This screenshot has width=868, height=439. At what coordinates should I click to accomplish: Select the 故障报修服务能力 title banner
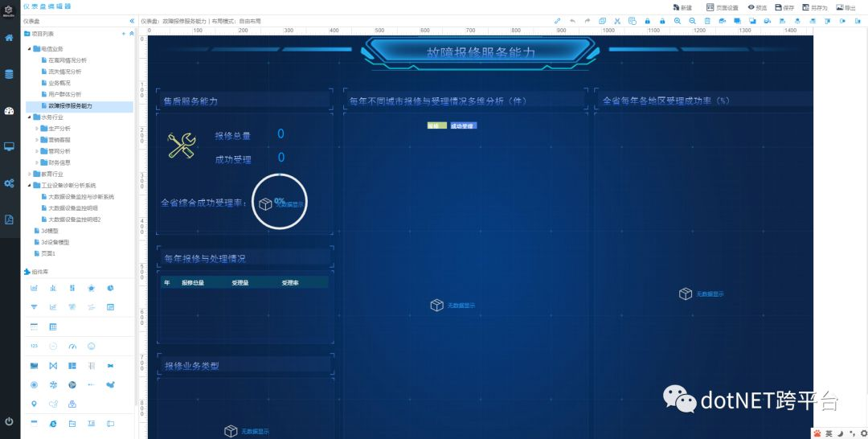pos(481,52)
